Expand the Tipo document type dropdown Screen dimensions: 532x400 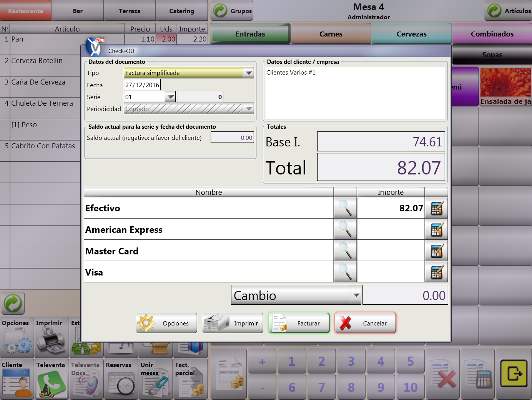click(x=249, y=73)
